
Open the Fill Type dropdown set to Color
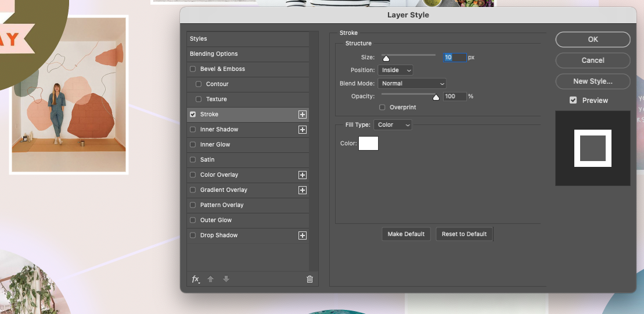[393, 124]
